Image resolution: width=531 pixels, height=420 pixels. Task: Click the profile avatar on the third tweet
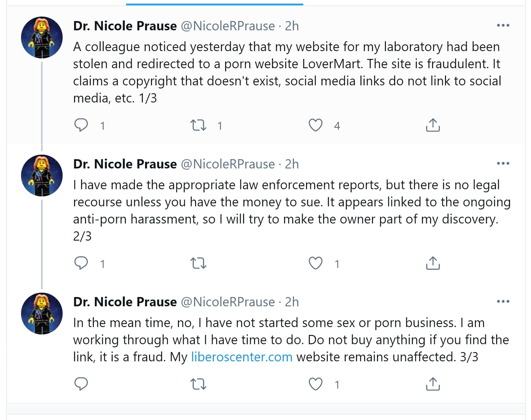(42, 314)
